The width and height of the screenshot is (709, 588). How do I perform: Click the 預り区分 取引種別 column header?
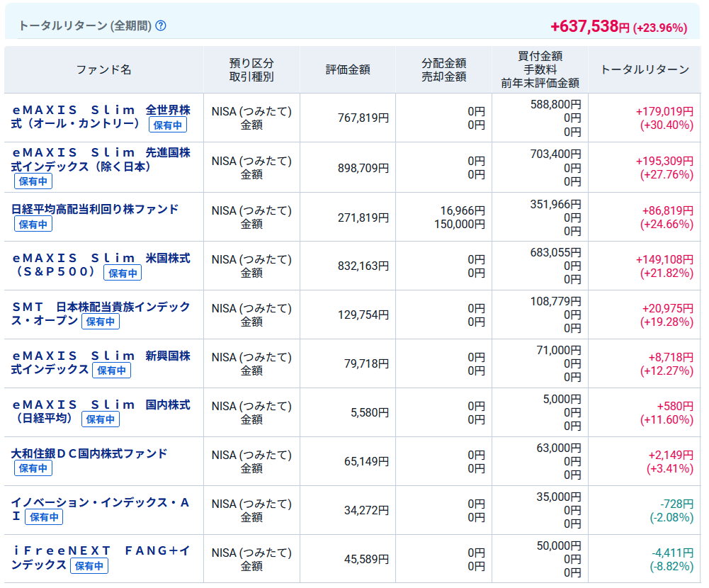pyautogui.click(x=251, y=69)
